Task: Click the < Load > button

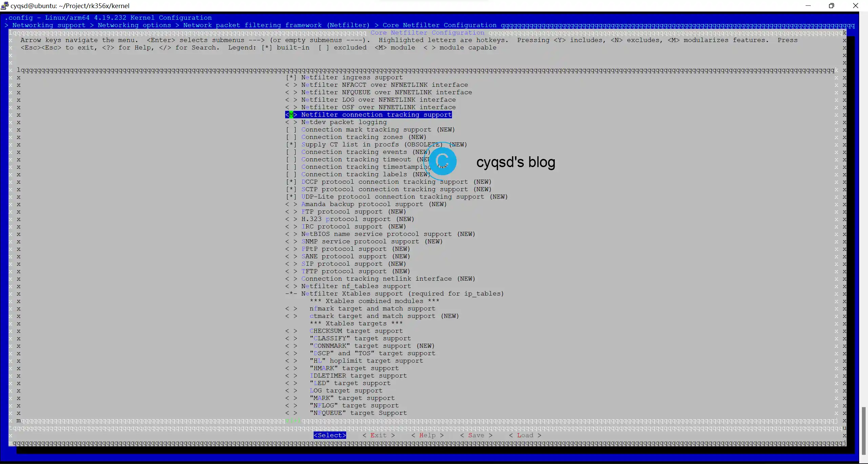Action: point(525,435)
